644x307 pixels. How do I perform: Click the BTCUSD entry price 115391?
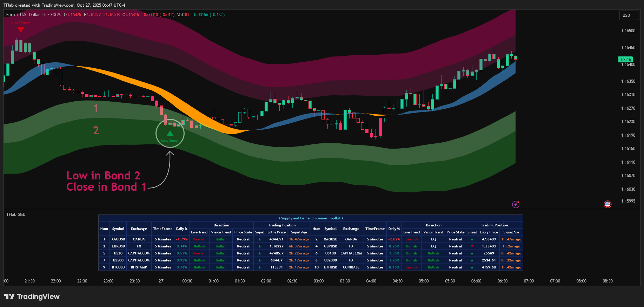[277, 267]
